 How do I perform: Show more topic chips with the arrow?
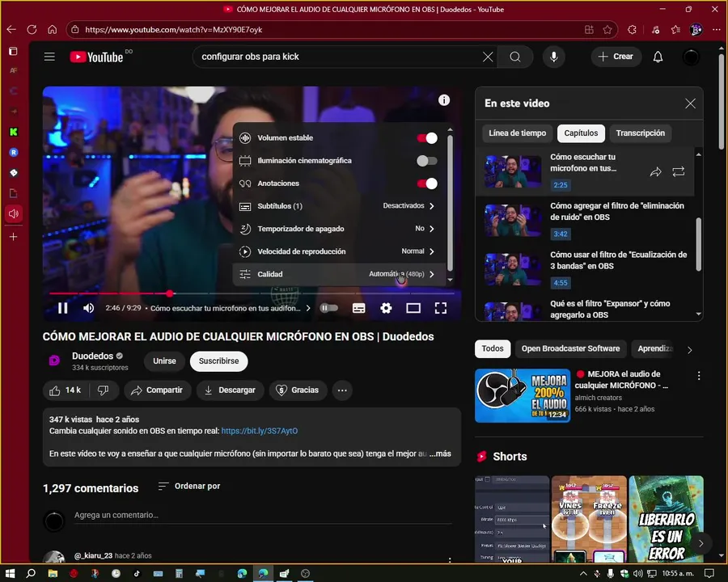tap(689, 350)
